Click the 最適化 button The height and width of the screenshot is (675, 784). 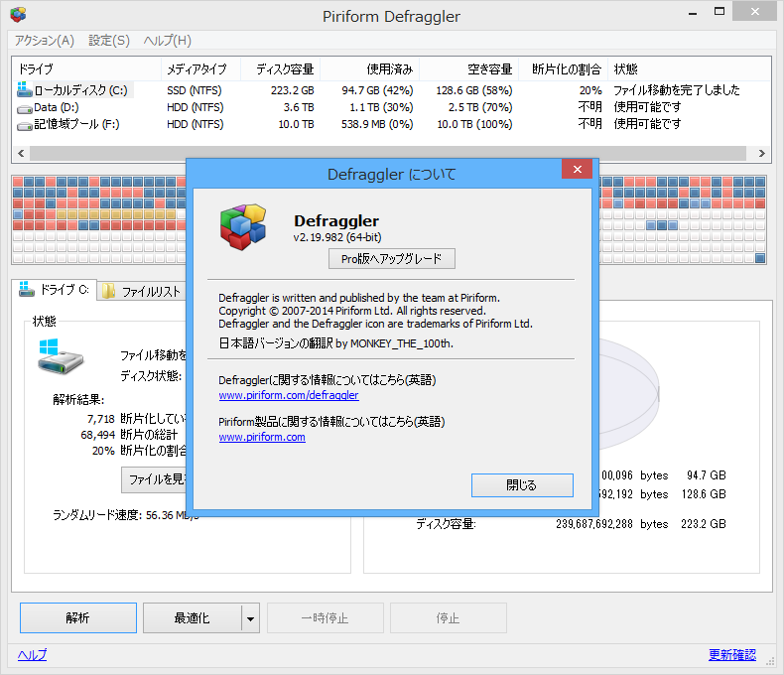(192, 618)
